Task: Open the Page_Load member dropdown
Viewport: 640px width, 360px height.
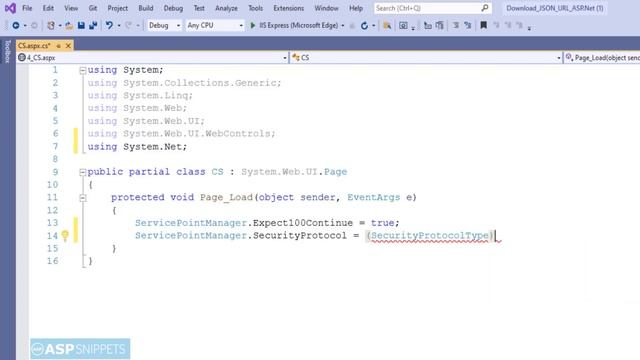Action: click(x=602, y=58)
